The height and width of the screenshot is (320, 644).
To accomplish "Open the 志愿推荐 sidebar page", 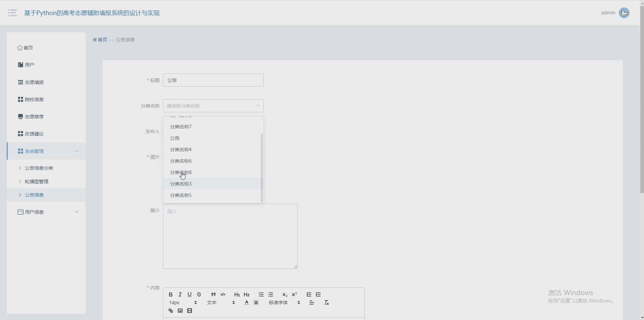I will click(x=46, y=117).
